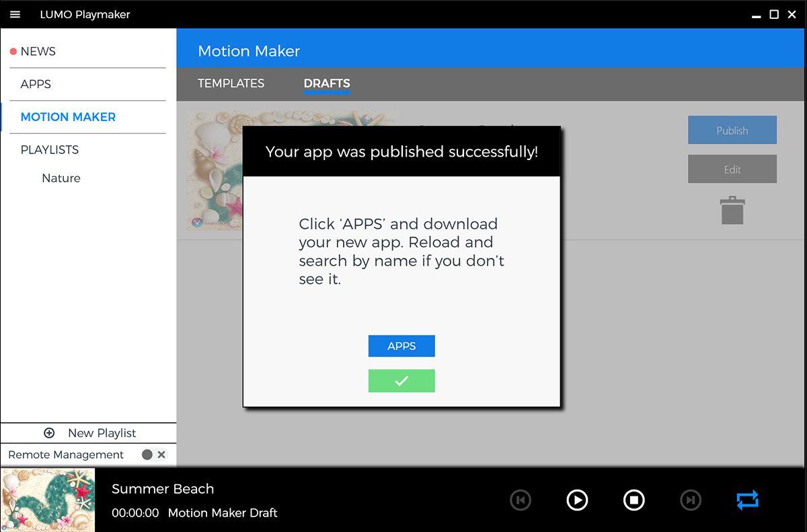Skip to next track
Screen dimensions: 807x532
click(x=691, y=500)
